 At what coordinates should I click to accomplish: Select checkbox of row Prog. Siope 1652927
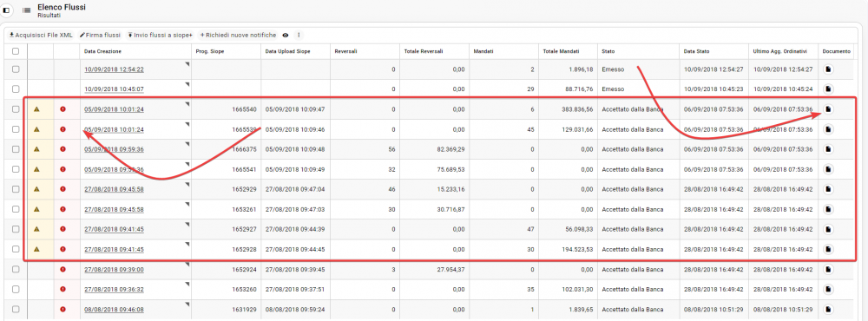pyautogui.click(x=16, y=228)
